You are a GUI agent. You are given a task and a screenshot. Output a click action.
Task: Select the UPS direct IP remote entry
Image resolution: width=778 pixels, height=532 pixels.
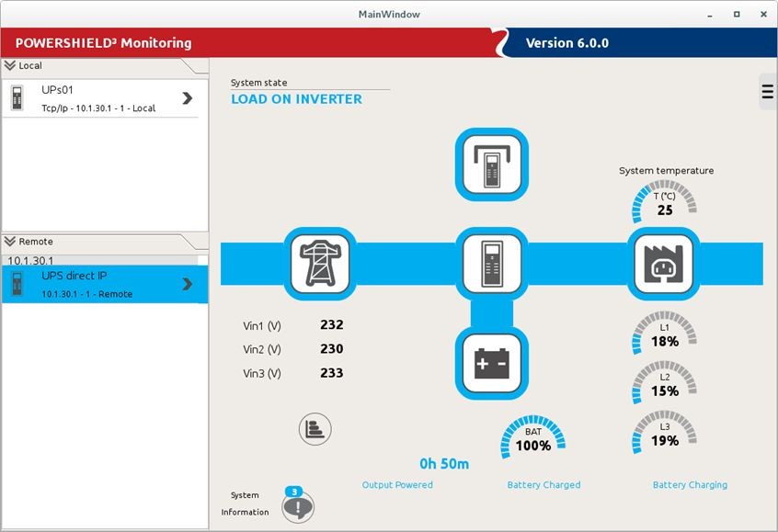click(x=92, y=285)
